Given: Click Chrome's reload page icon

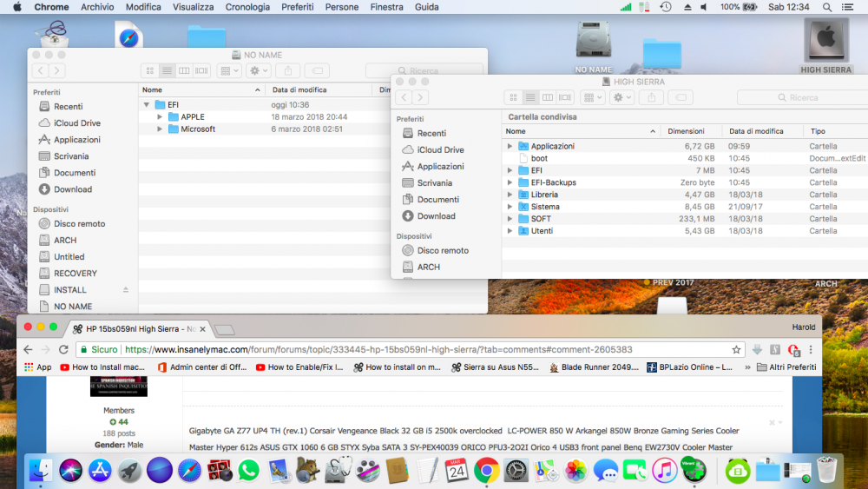Looking at the screenshot, I should point(63,349).
